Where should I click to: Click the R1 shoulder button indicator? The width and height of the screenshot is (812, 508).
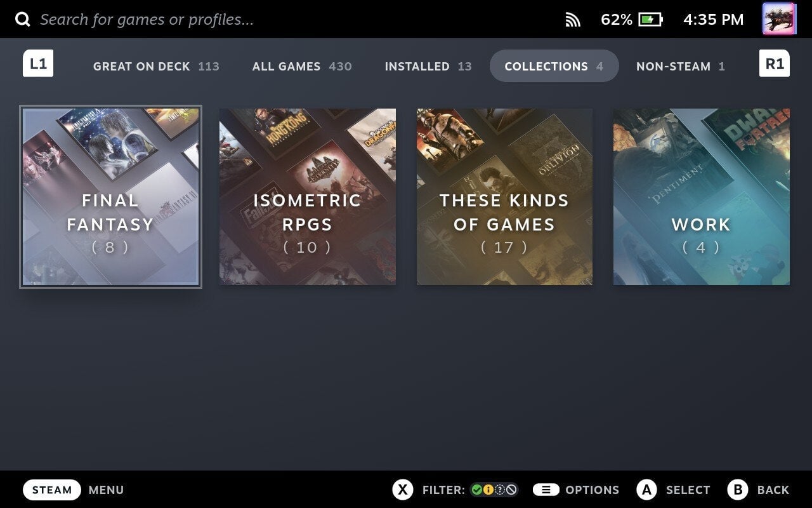(774, 63)
